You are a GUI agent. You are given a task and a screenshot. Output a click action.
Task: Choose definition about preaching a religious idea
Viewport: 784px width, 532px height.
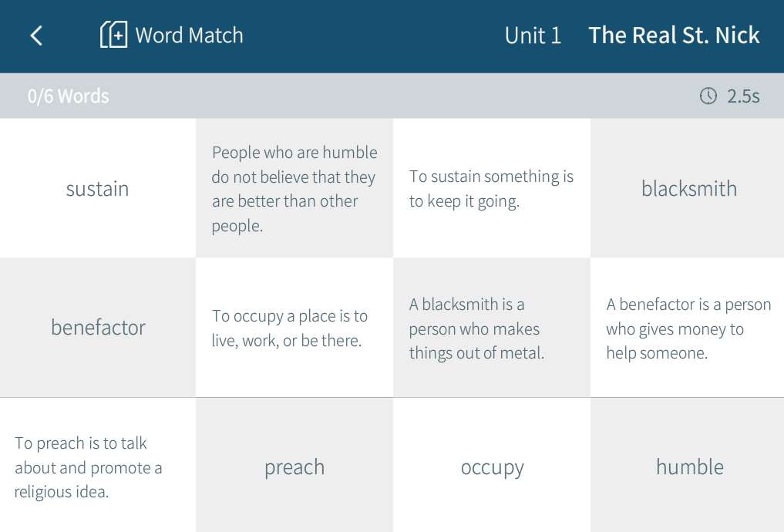pos(97,466)
